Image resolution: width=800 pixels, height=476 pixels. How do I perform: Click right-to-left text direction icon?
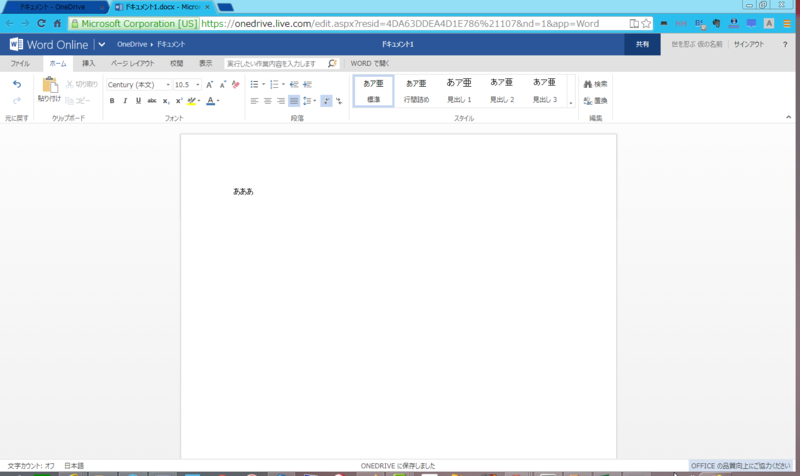click(x=339, y=101)
